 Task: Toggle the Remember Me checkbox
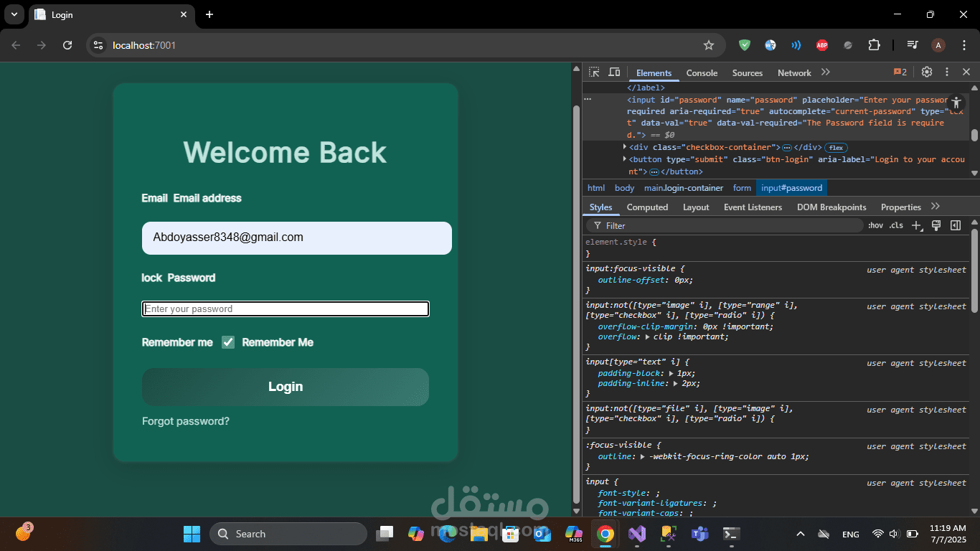tap(228, 342)
